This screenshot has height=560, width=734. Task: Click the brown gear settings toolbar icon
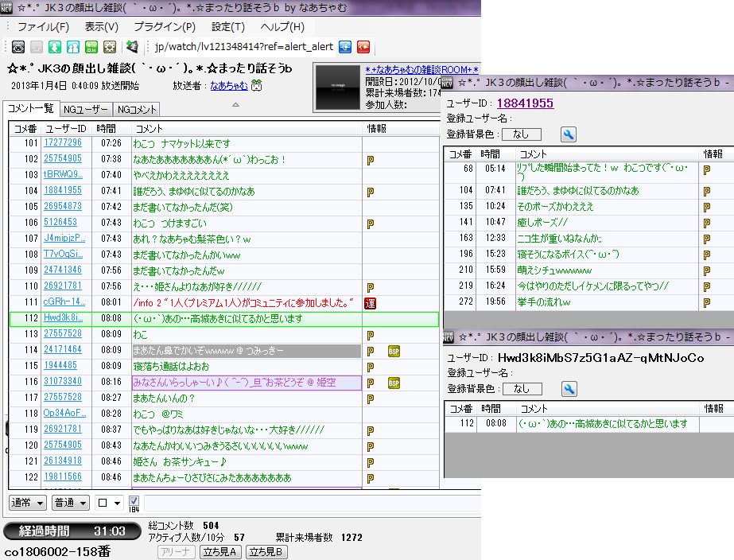[110, 47]
